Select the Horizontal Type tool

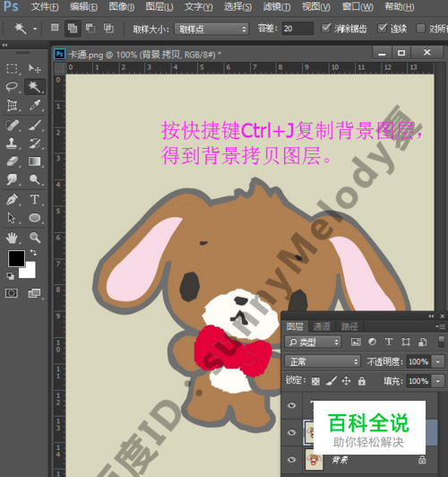pos(34,200)
